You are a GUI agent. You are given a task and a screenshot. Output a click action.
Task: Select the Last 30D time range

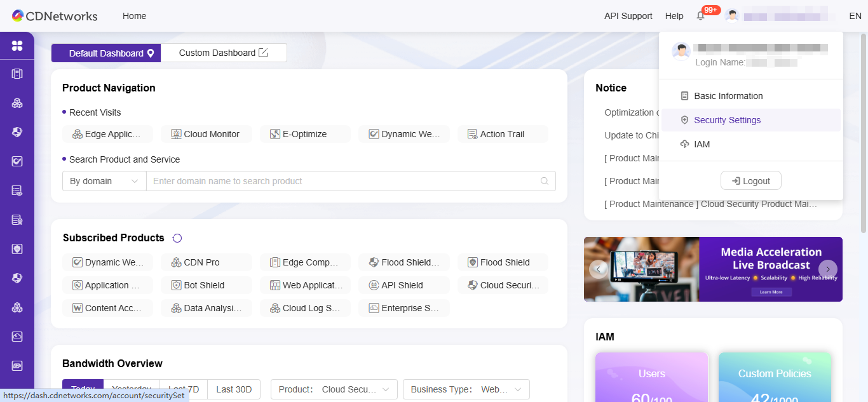[234, 389]
